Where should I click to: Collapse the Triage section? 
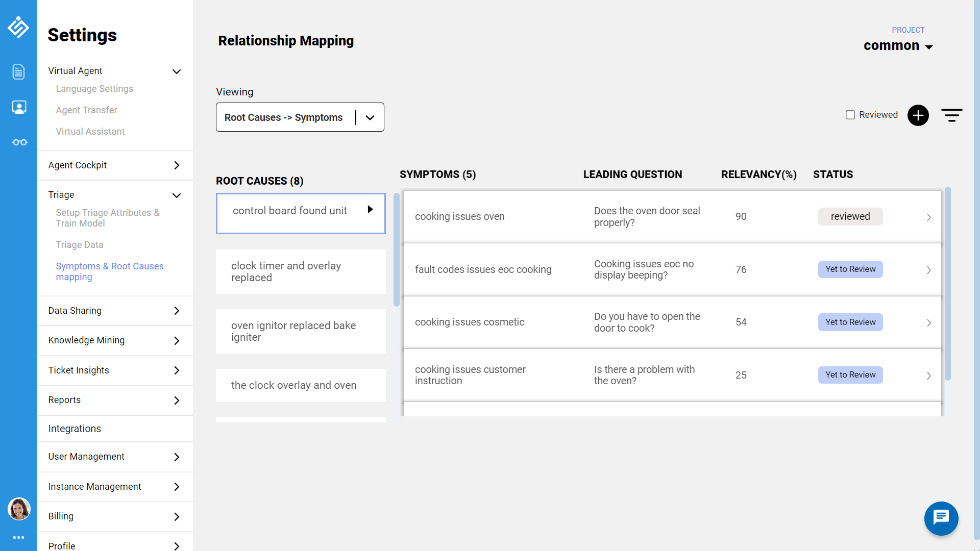click(x=177, y=195)
